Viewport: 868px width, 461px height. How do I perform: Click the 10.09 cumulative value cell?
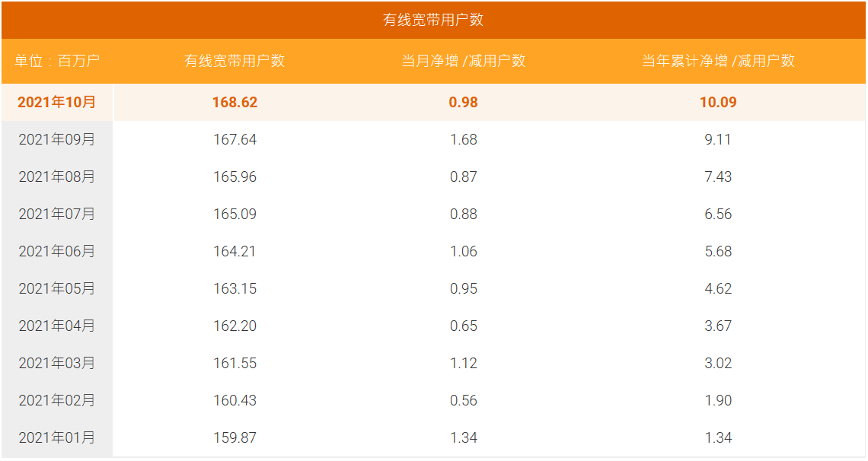coord(718,102)
